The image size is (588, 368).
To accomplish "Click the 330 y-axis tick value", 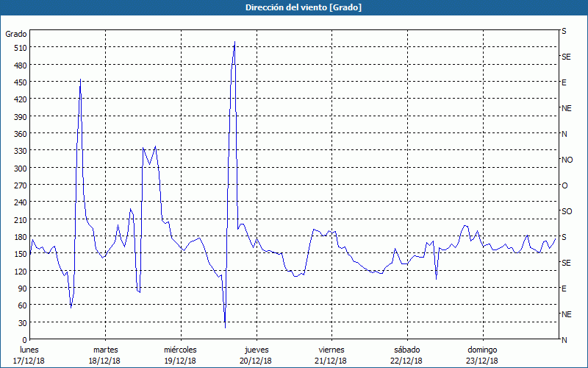I will [21, 151].
